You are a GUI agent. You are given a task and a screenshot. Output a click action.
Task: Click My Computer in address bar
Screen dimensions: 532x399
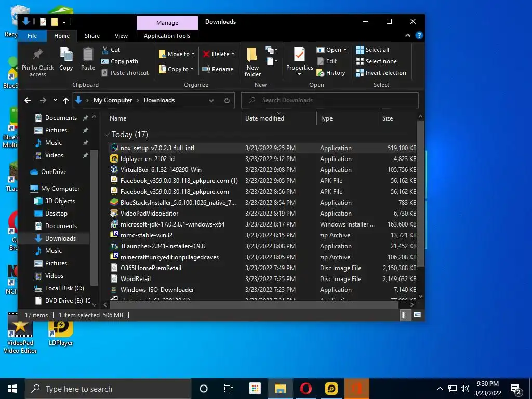(113, 100)
